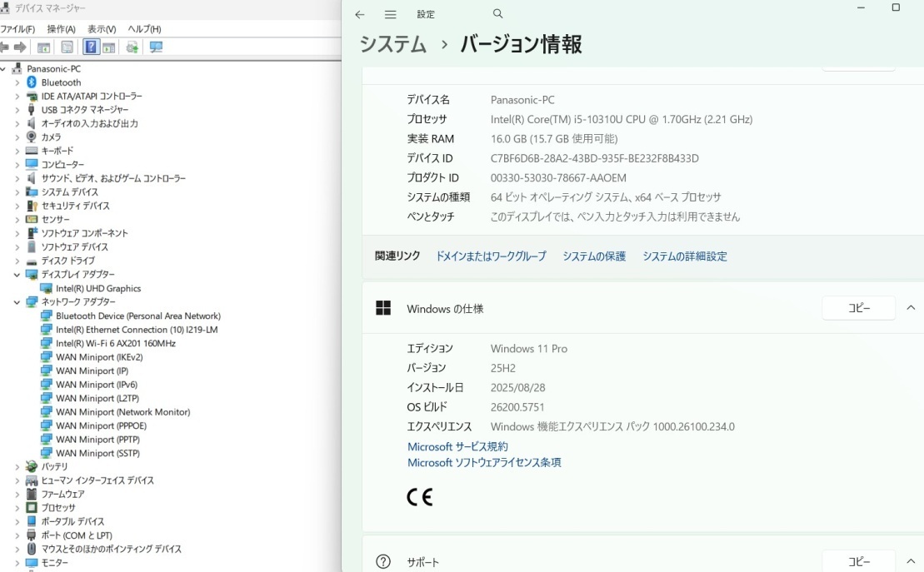Open the 操作(A) menu

pos(61,29)
